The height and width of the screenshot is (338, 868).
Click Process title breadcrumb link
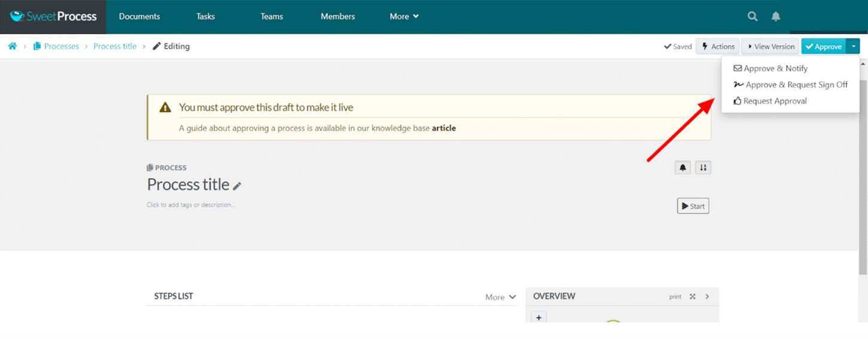tap(115, 46)
